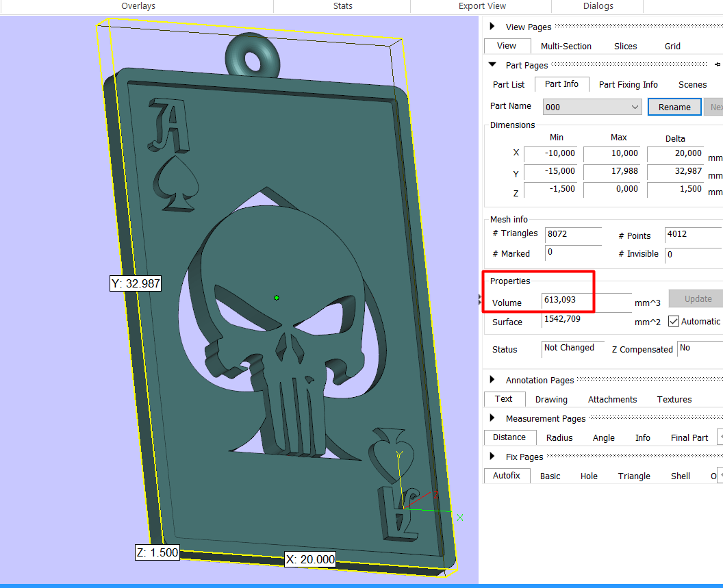The image size is (723, 588).
Task: Click the Z Min value -1,500
Action: tap(550, 190)
